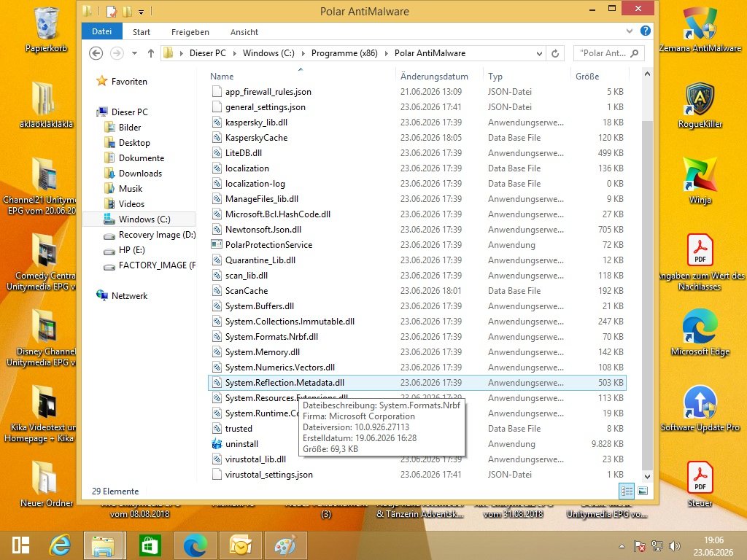Show hidden tray icons arrow
Screen dimensions: 747x560
[x=622, y=546]
